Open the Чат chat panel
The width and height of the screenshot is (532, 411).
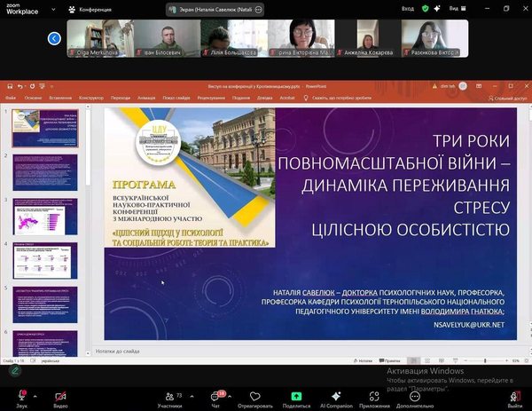click(215, 395)
